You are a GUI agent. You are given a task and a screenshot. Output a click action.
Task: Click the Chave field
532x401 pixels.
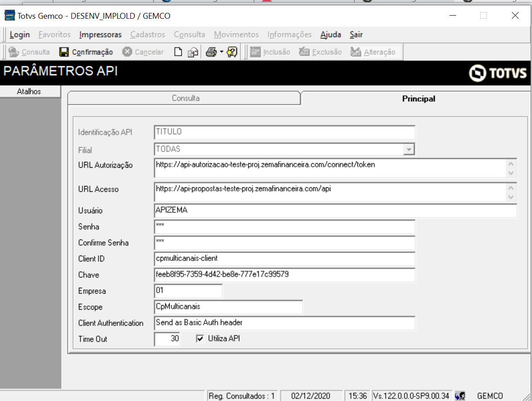284,275
